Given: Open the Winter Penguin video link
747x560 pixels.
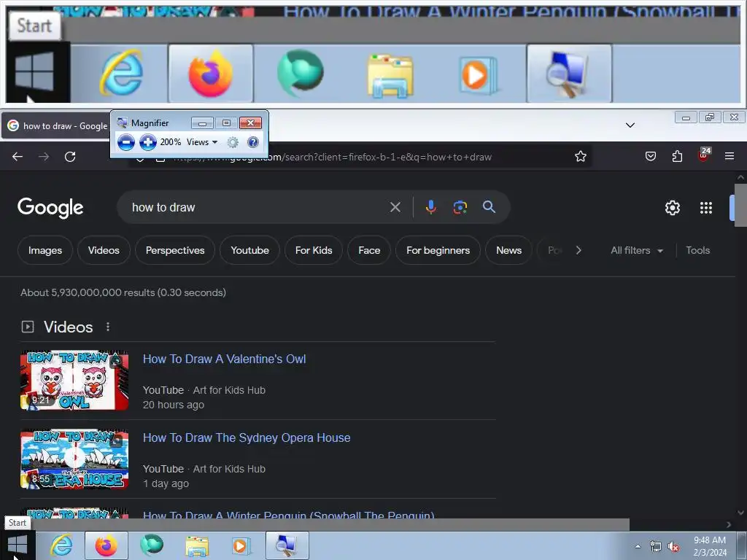Looking at the screenshot, I should [289, 514].
